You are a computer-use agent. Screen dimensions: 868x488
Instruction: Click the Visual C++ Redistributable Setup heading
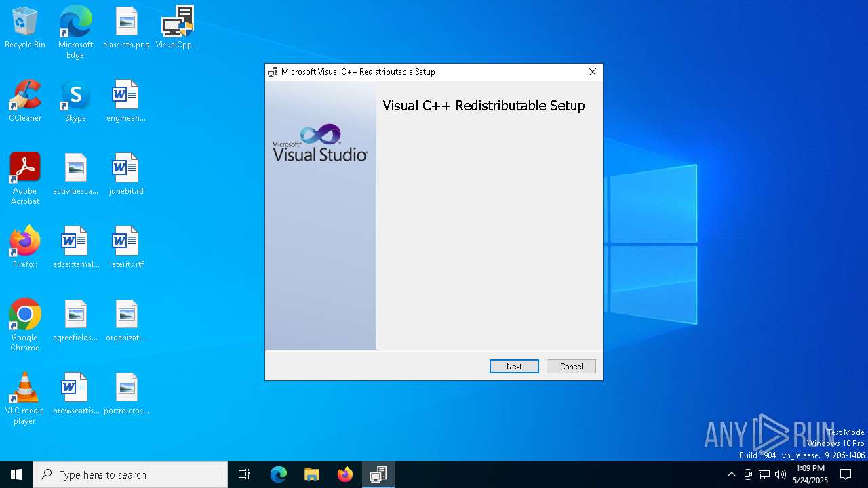[x=484, y=106]
